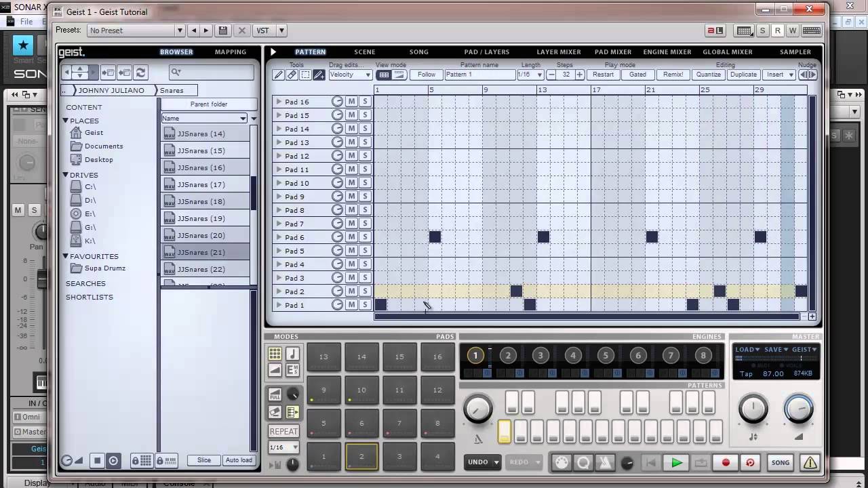Solo Pad 16
868x488 pixels.
click(365, 102)
